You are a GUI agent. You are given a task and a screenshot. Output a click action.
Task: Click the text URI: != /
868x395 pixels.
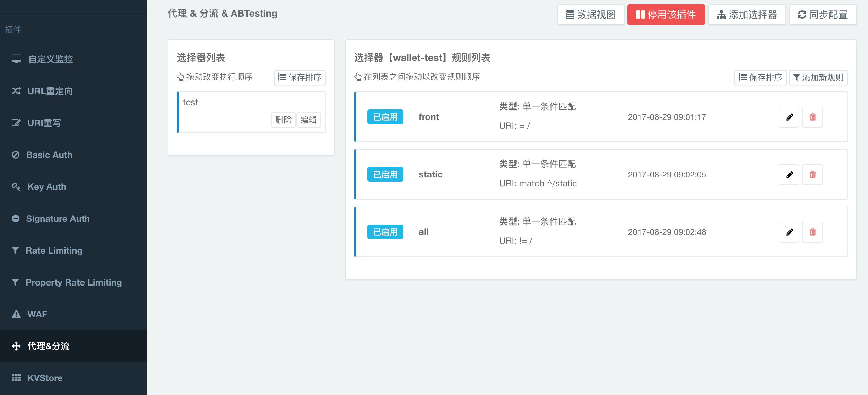[516, 241]
